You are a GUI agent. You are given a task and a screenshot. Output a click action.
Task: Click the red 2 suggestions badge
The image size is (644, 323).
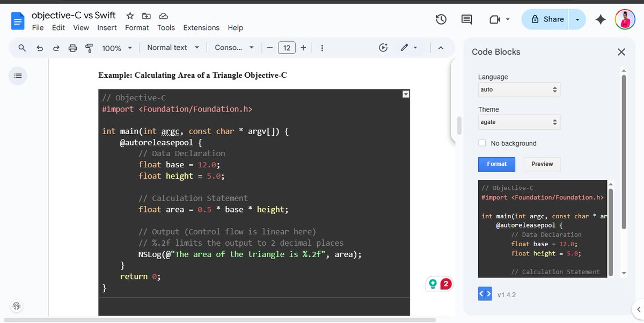tap(445, 283)
